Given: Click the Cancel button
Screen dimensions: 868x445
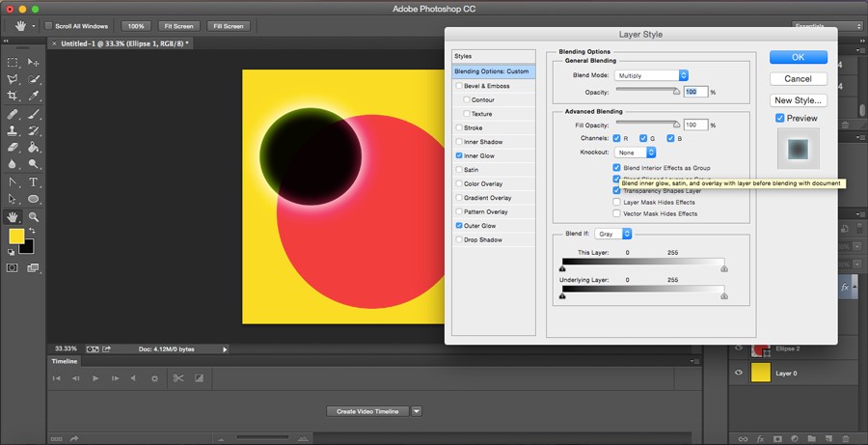Looking at the screenshot, I should (x=799, y=79).
